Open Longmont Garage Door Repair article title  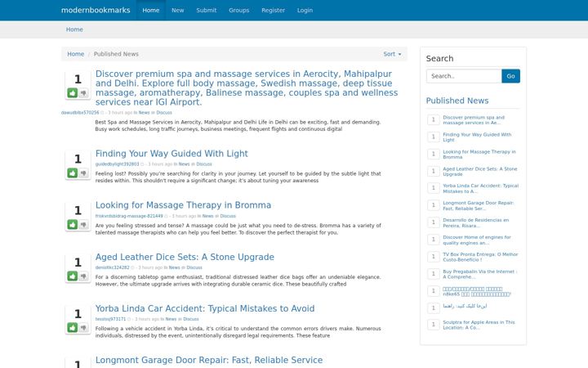[209, 360]
